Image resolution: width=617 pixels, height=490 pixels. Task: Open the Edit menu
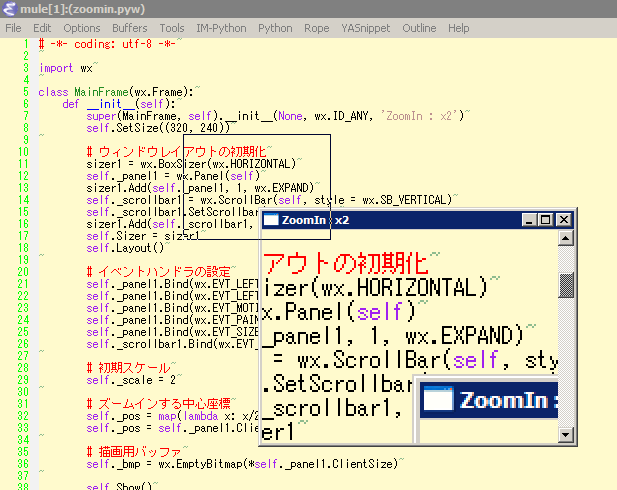[42, 28]
